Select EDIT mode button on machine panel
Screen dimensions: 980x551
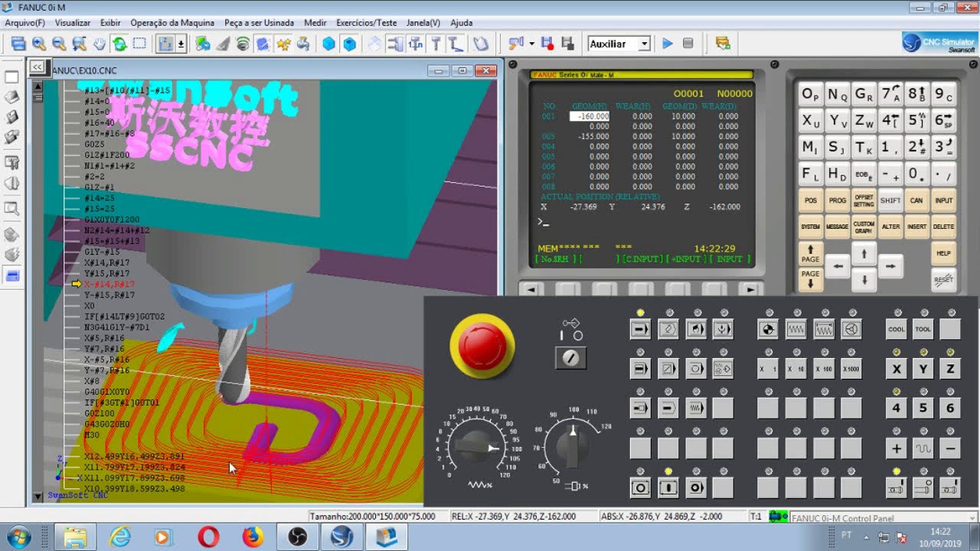pyautogui.click(x=668, y=330)
